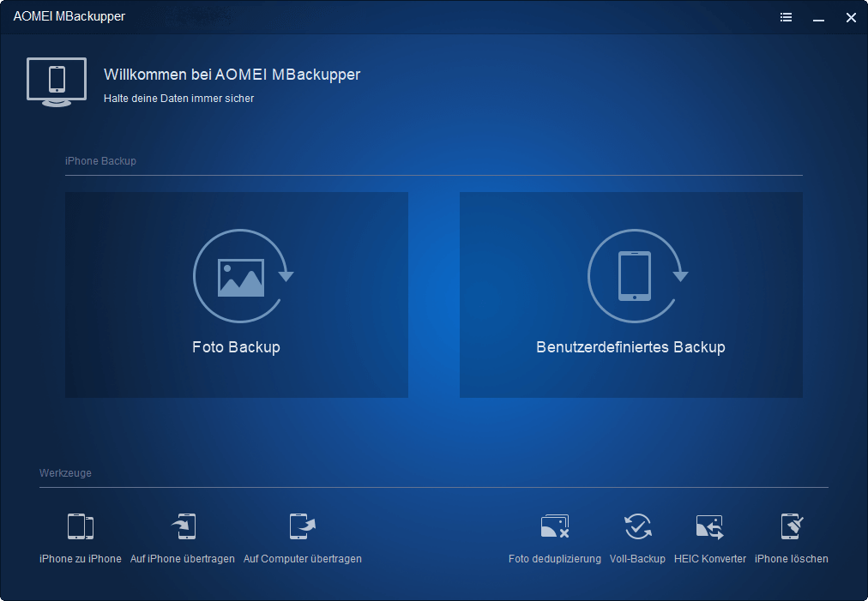Viewport: 868px width, 601px height.
Task: Click the Halte deine Daten immer sicher text
Action: coord(178,99)
